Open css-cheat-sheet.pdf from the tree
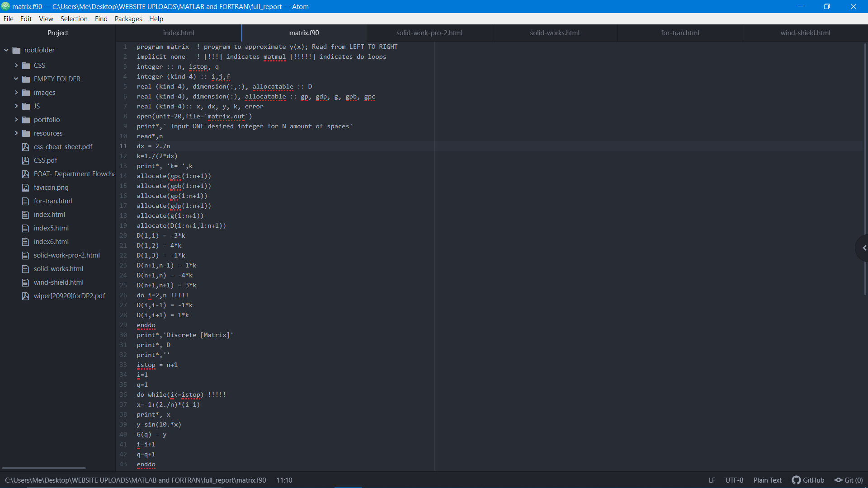 63,147
